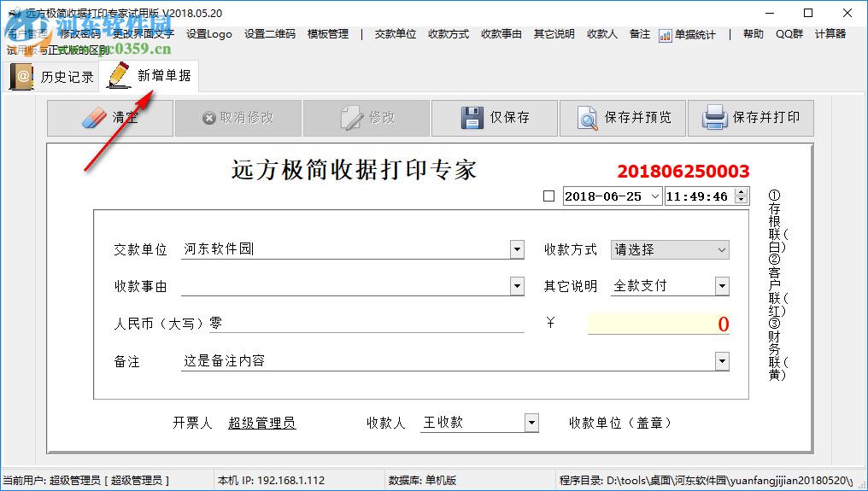Screen dimensions: 868x491
Task: Open the 其它说明 menu item
Action: [554, 34]
